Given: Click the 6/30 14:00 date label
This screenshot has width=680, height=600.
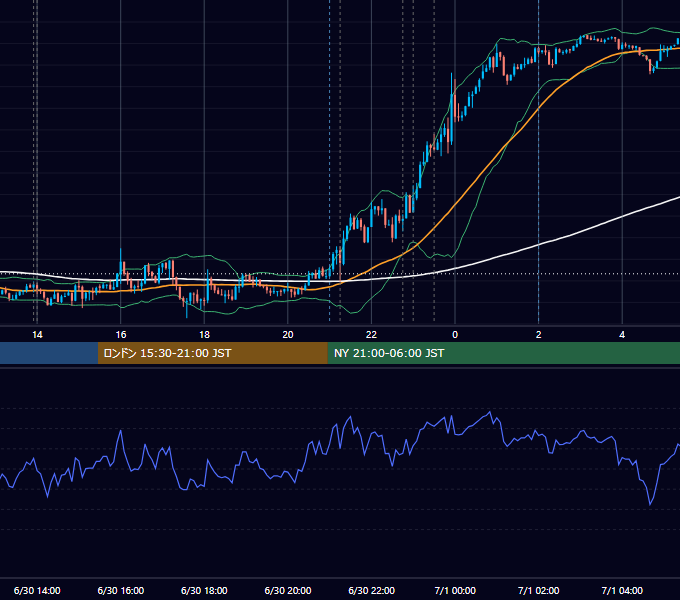Looking at the screenshot, I should pyautogui.click(x=37, y=591).
